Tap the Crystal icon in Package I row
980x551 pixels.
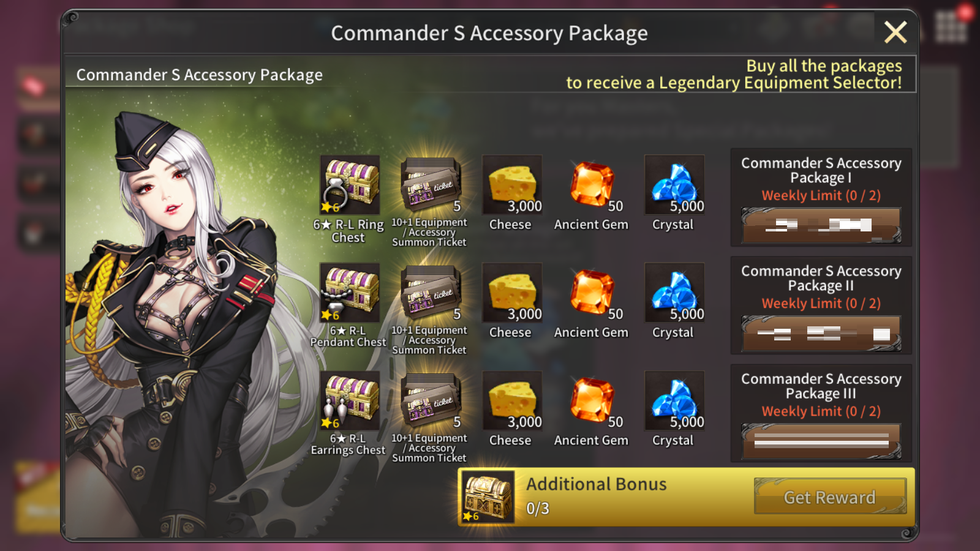(674, 184)
